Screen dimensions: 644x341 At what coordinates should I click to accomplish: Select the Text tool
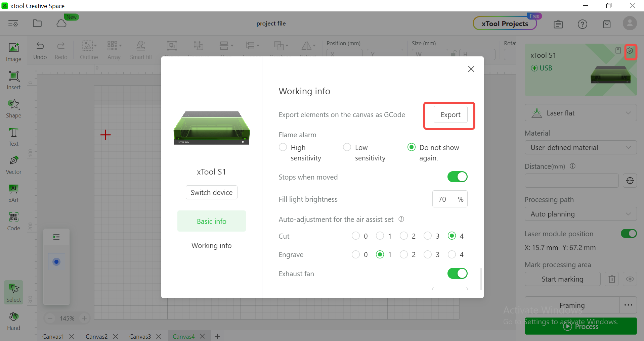click(x=13, y=137)
